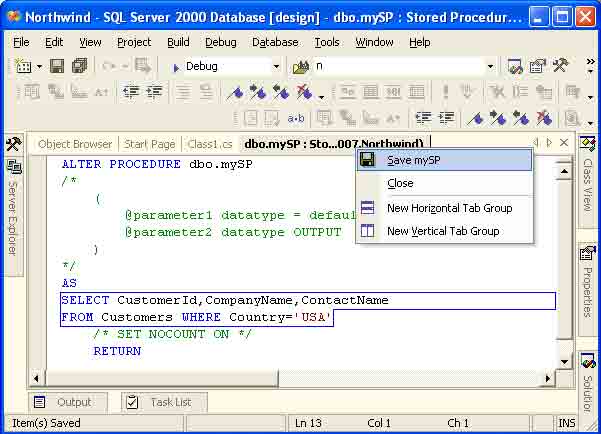Choose New Vertical Tab Group
The width and height of the screenshot is (601, 434).
point(445,231)
